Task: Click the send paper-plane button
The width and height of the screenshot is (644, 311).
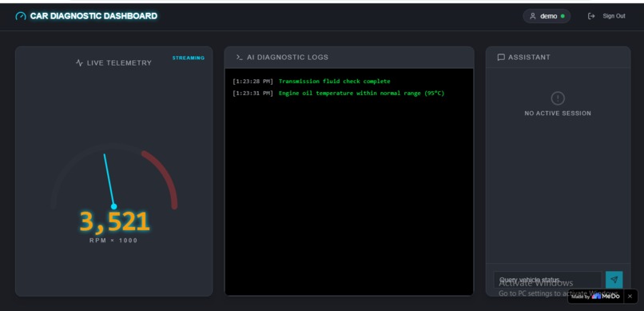Action: point(614,280)
